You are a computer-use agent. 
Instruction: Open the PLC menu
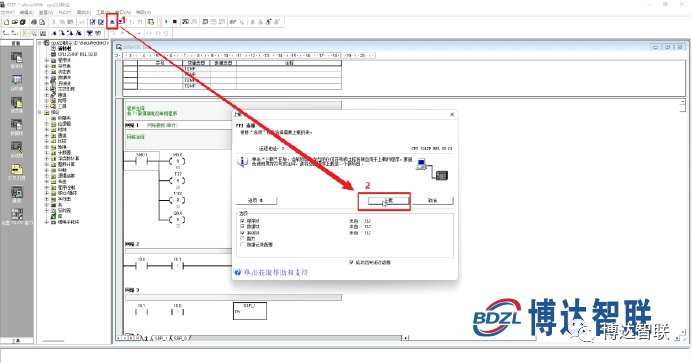pyautogui.click(x=65, y=12)
